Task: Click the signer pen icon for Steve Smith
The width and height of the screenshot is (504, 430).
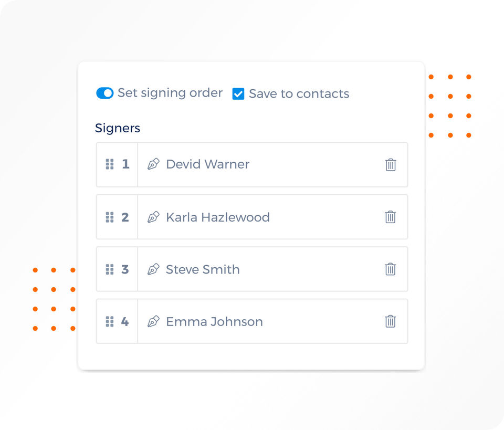Action: (153, 269)
